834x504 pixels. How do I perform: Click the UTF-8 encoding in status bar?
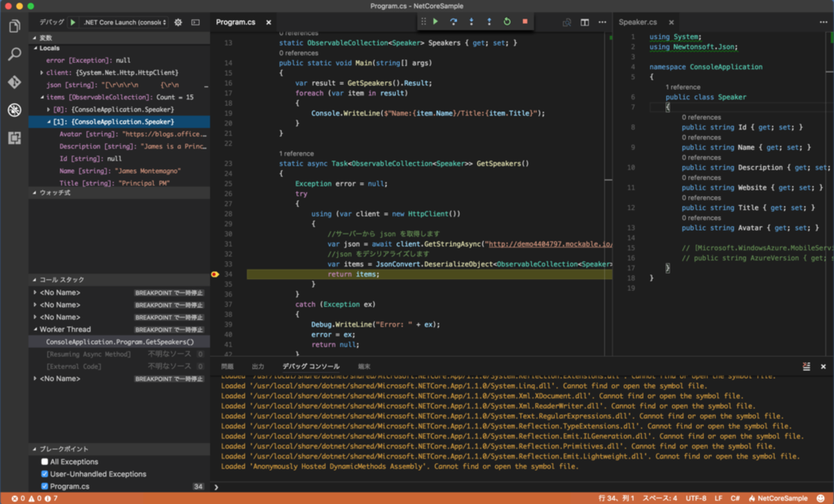click(x=696, y=498)
